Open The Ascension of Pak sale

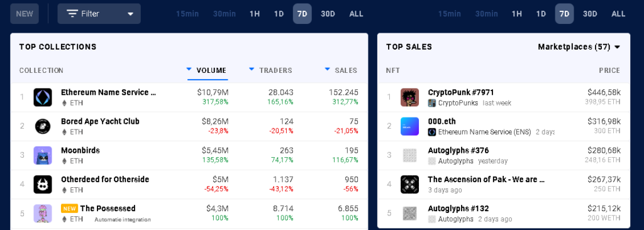pos(486,180)
